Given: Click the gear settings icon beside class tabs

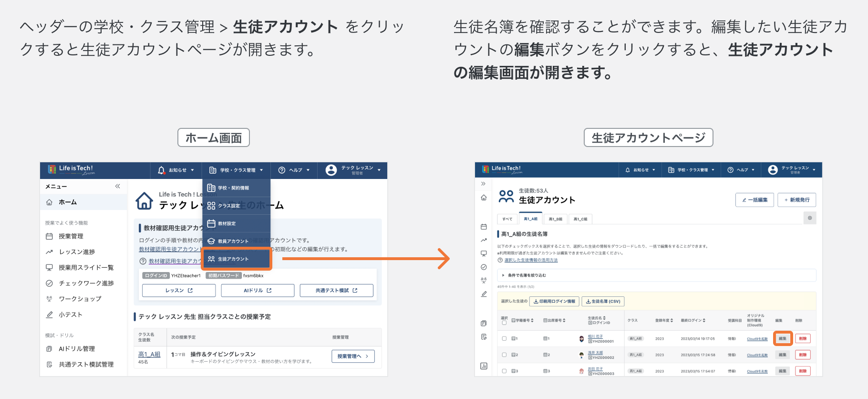Looking at the screenshot, I should [x=810, y=218].
